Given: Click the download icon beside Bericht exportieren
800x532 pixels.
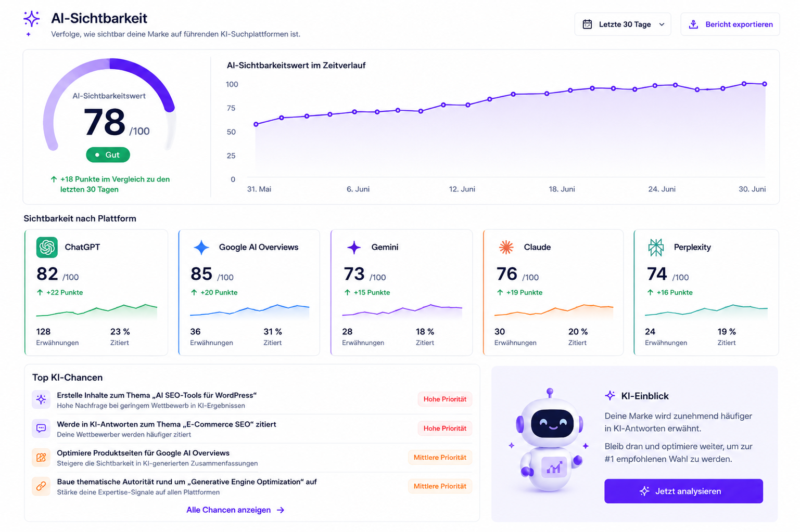Looking at the screenshot, I should click(693, 24).
